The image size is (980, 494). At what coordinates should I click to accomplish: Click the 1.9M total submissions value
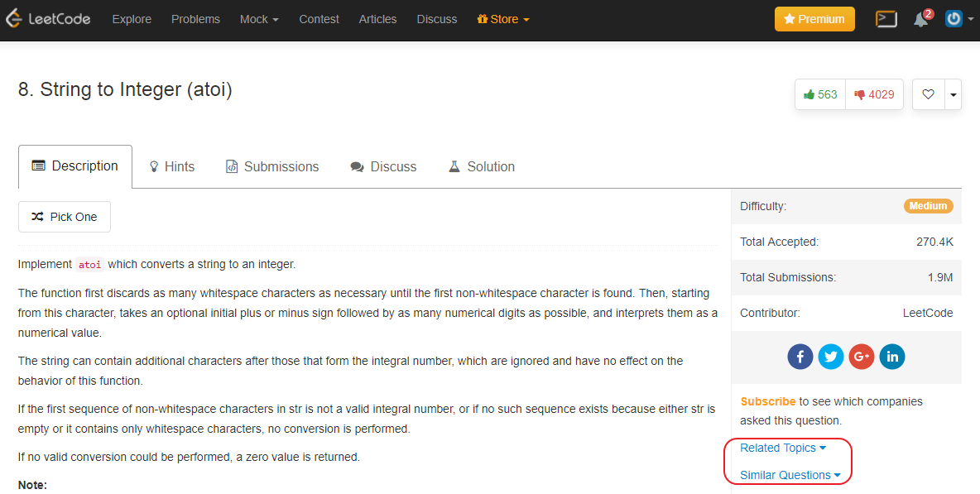pos(940,277)
